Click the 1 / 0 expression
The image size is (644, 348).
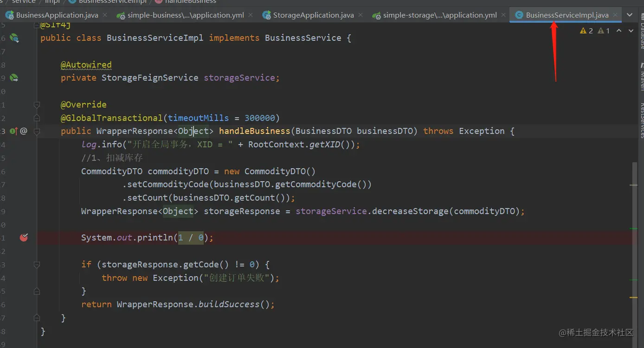click(x=191, y=238)
